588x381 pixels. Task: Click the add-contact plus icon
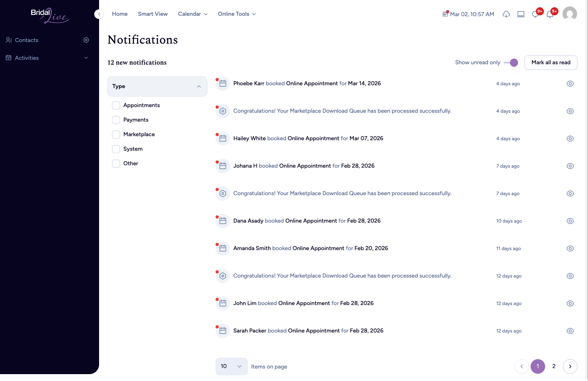pyautogui.click(x=86, y=40)
